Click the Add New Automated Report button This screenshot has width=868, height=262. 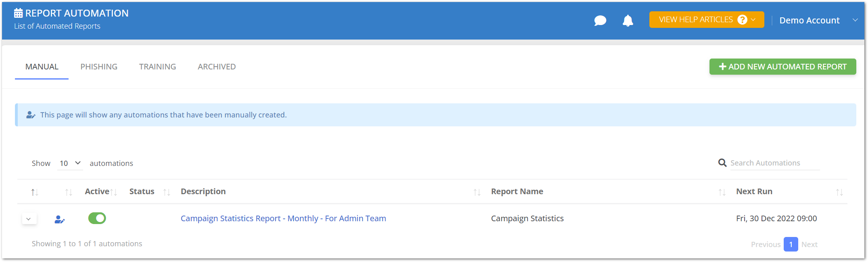(x=782, y=66)
